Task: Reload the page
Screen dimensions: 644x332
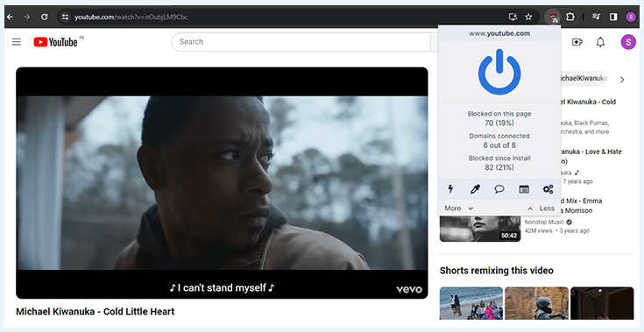Action: pos(45,17)
